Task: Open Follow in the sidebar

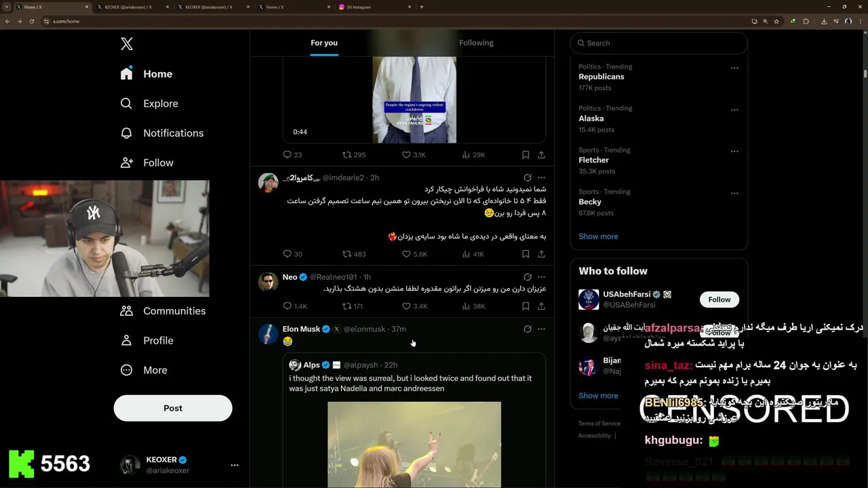Action: [146, 163]
